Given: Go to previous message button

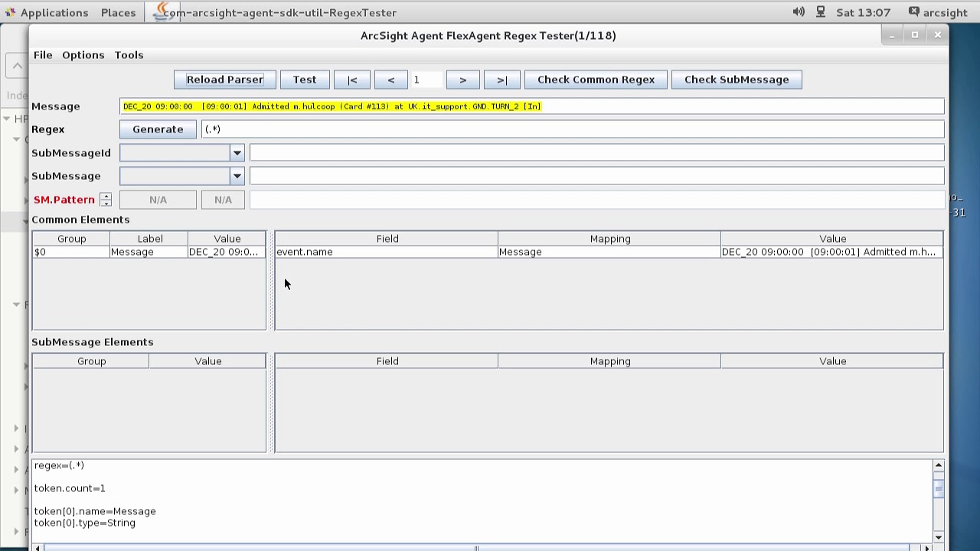Looking at the screenshot, I should [x=390, y=80].
